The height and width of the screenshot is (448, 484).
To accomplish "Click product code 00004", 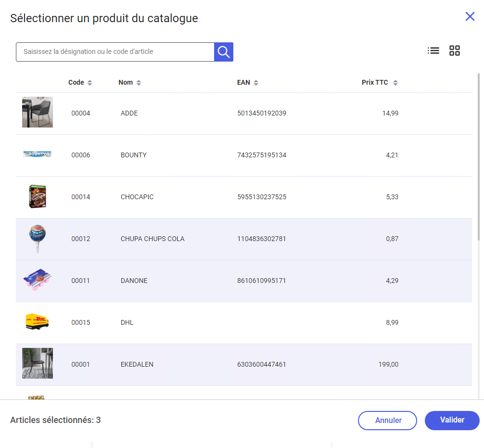I will 80,113.
